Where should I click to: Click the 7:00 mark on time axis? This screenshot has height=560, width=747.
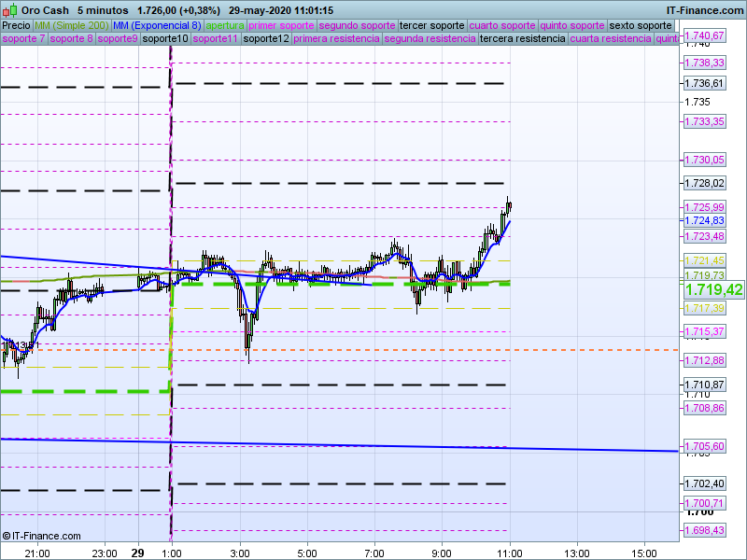point(374,553)
